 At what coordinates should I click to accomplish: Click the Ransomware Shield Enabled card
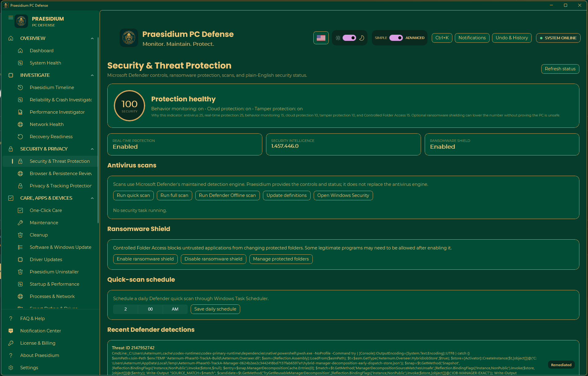coord(502,144)
